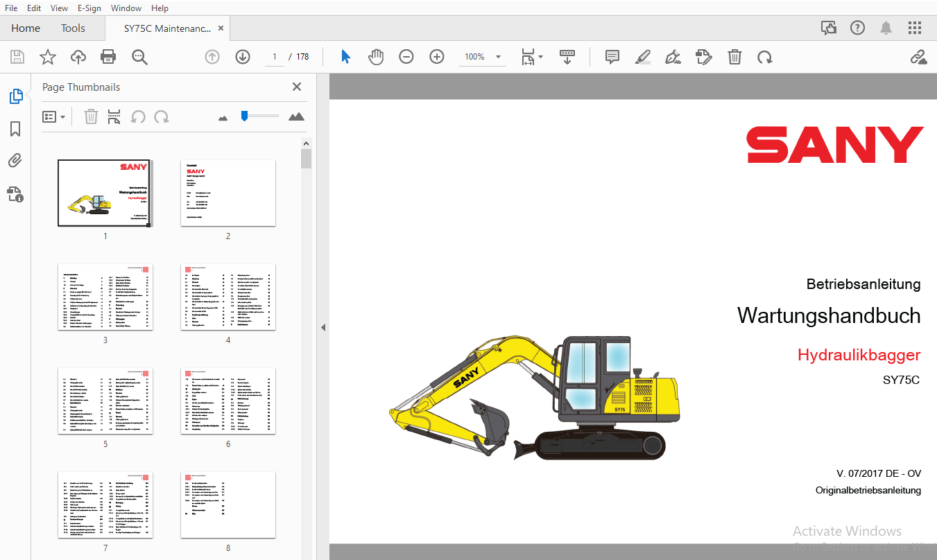937x560 pixels.
Task: Close the Page Thumbnails panel
Action: tap(297, 87)
